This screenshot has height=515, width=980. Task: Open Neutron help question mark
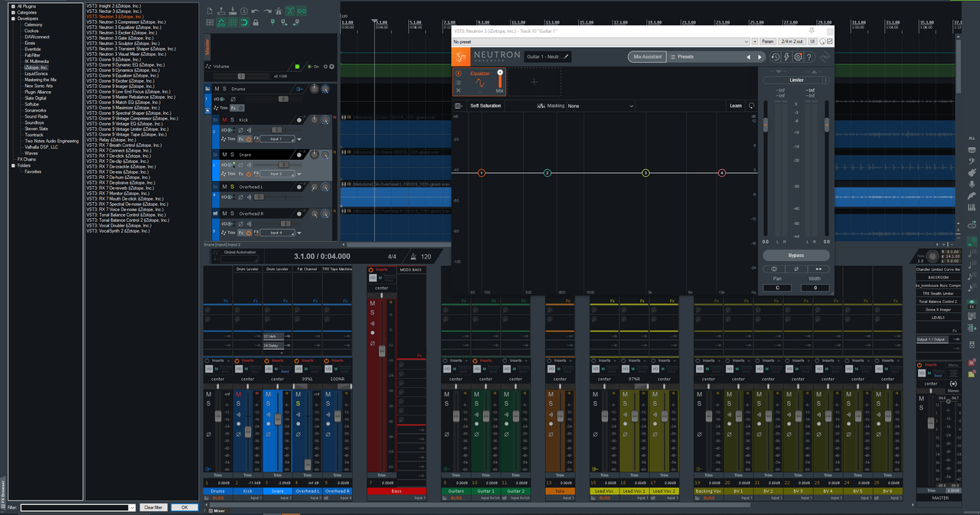point(809,57)
